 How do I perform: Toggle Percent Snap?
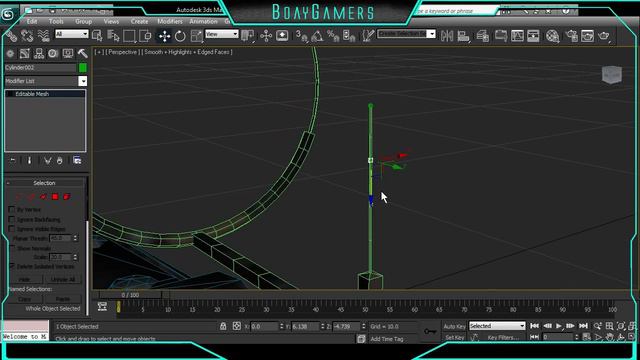point(333,36)
